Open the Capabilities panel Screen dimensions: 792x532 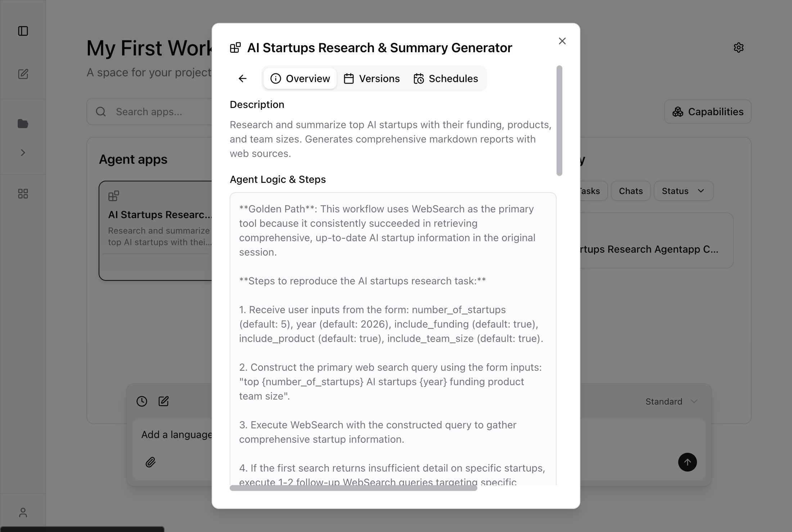tap(707, 112)
